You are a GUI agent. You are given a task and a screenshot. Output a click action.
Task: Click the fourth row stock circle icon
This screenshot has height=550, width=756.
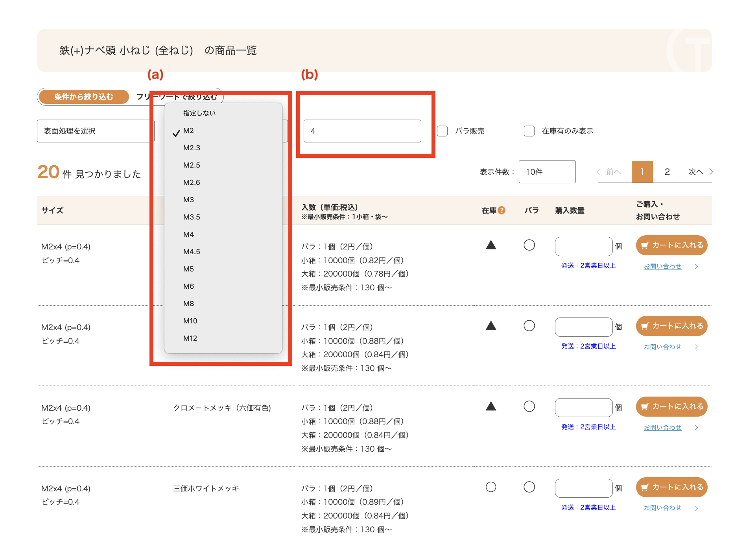(491, 487)
